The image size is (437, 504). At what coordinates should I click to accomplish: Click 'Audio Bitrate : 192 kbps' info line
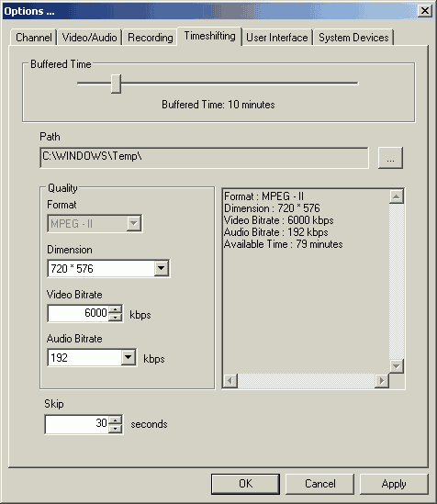click(276, 232)
